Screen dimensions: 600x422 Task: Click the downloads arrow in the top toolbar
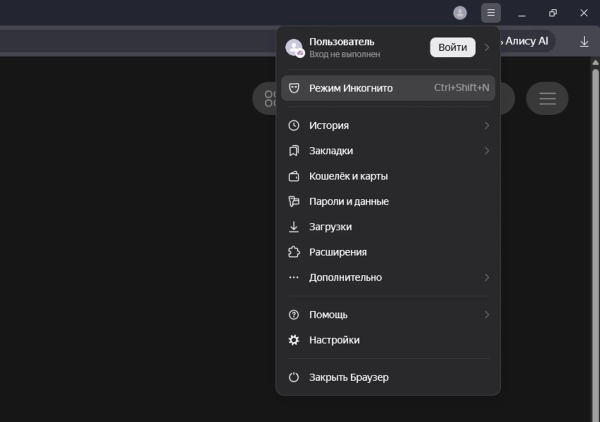tap(584, 42)
